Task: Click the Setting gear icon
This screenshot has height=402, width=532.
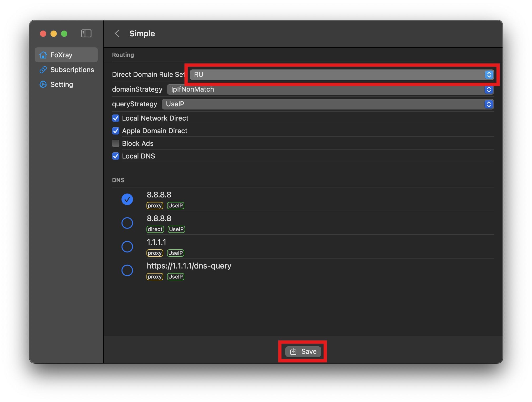Action: [43, 85]
